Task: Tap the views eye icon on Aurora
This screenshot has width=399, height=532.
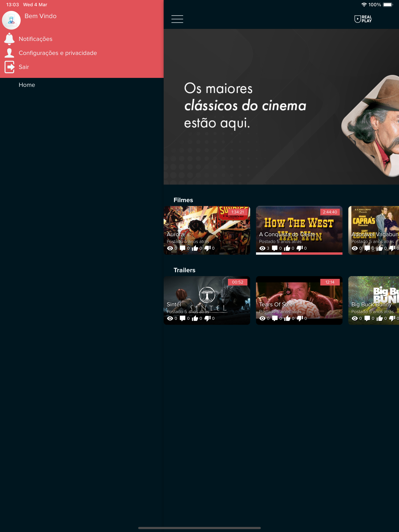Action: coord(170,248)
